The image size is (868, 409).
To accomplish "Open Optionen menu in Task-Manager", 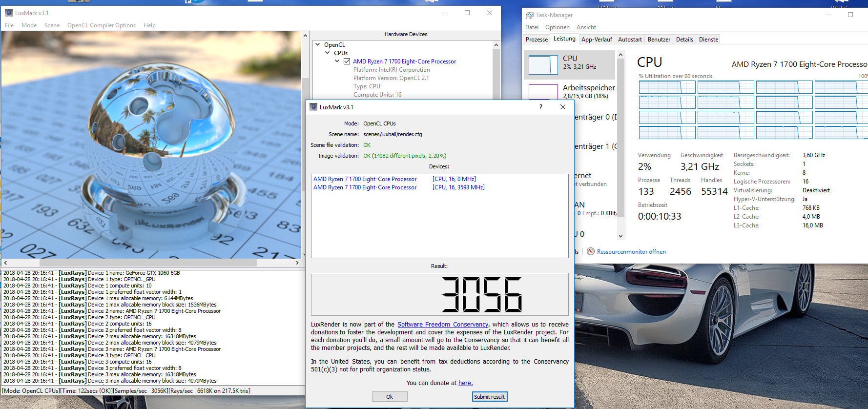I will pos(557,27).
